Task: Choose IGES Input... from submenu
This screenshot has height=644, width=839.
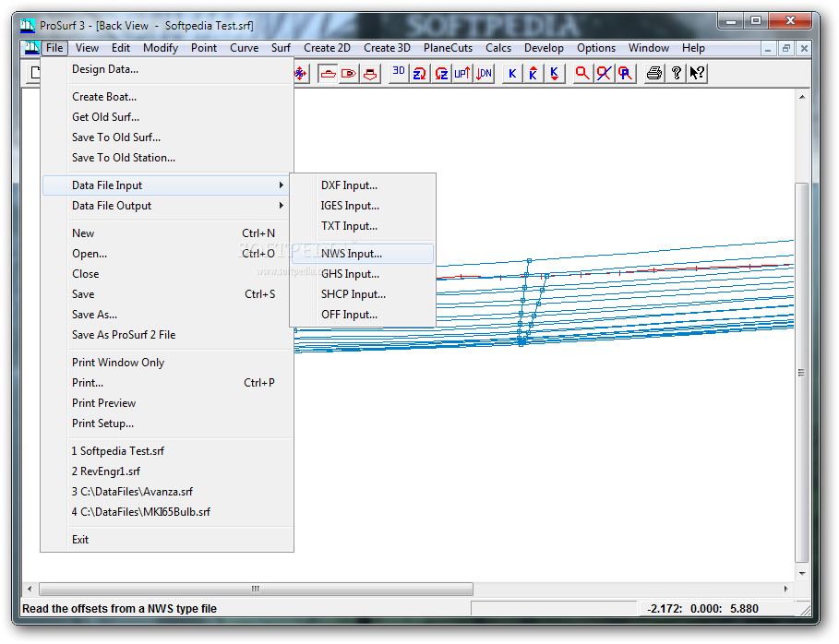Action: tap(363, 206)
